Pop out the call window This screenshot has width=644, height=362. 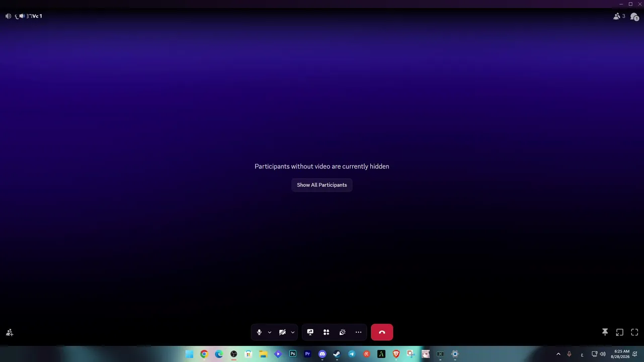click(620, 332)
